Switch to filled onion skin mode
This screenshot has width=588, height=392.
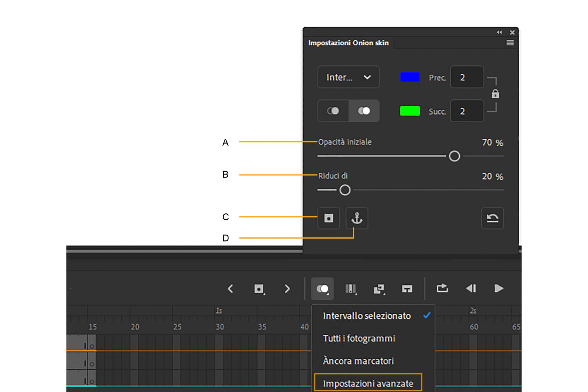(364, 111)
